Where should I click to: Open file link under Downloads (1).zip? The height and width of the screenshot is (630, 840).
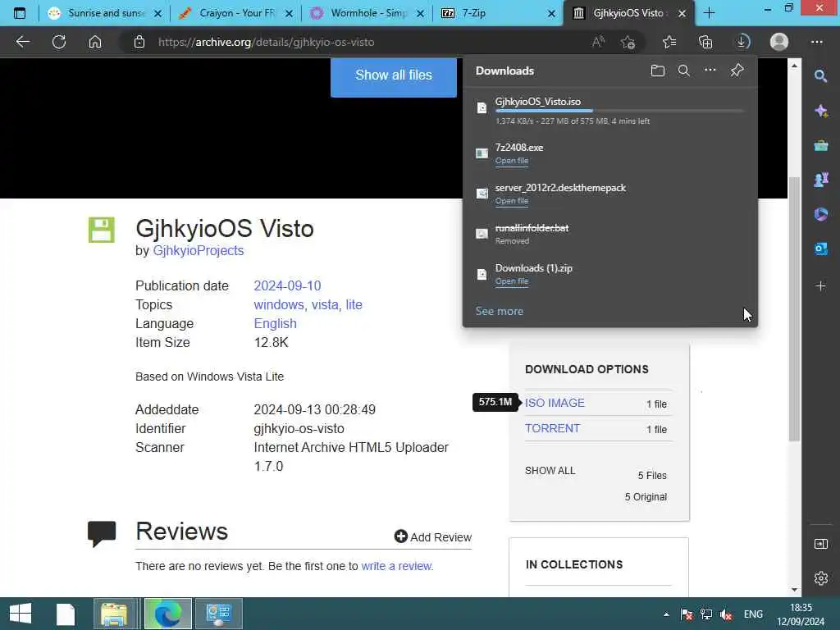(x=512, y=281)
